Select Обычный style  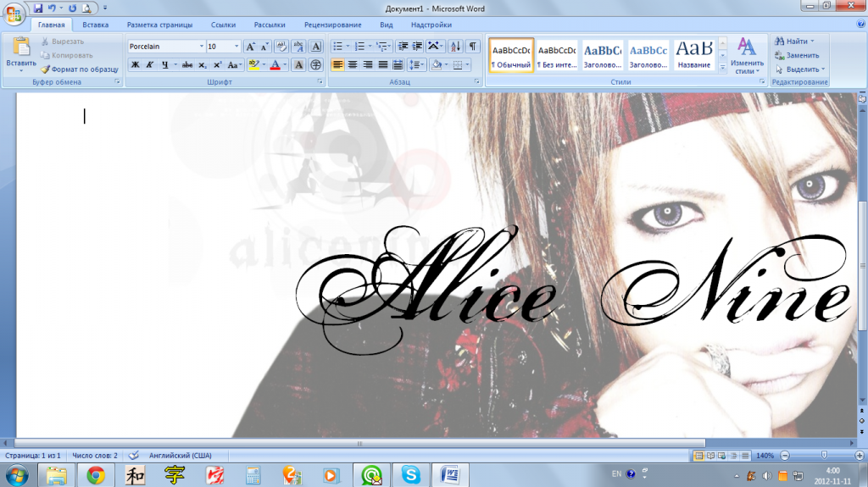tap(511, 55)
